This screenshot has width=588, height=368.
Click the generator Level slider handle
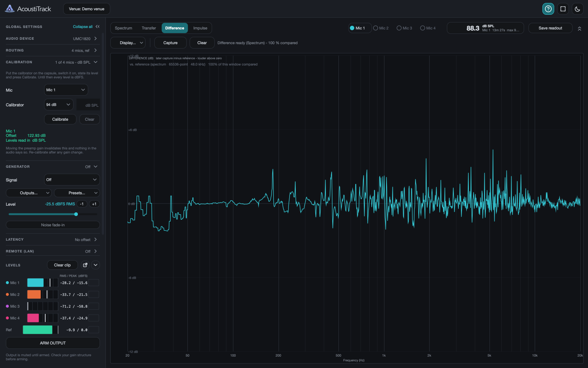tap(76, 214)
